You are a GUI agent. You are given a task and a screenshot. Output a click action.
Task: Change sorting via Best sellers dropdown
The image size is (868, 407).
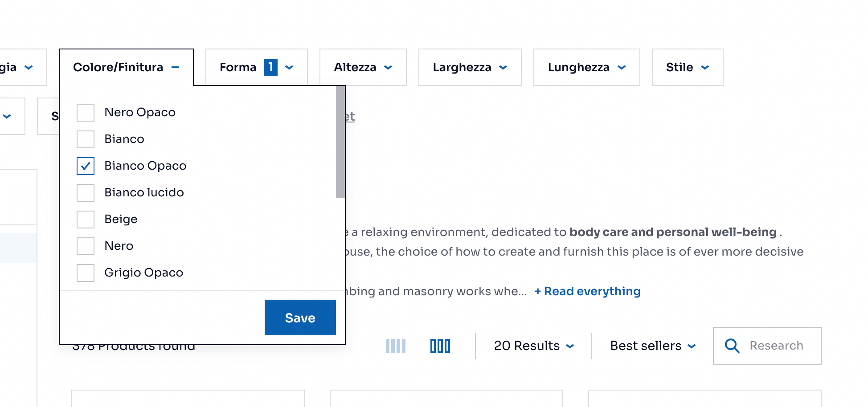[x=653, y=346]
